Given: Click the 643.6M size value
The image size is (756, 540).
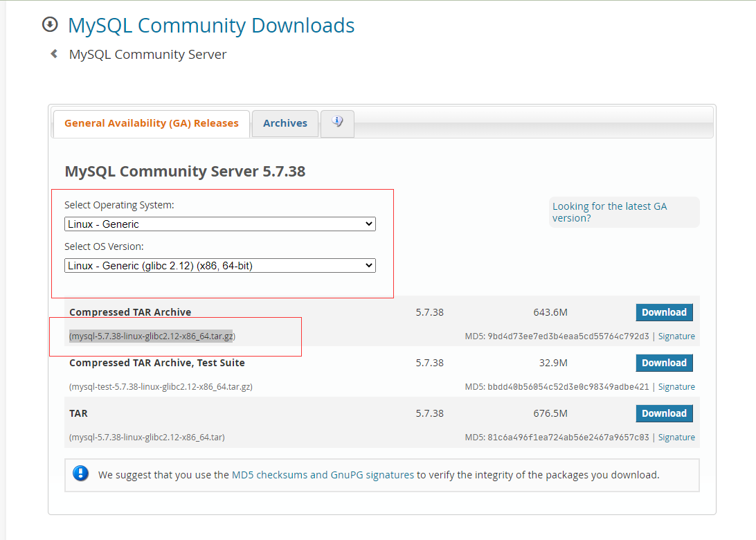Looking at the screenshot, I should click(550, 312).
